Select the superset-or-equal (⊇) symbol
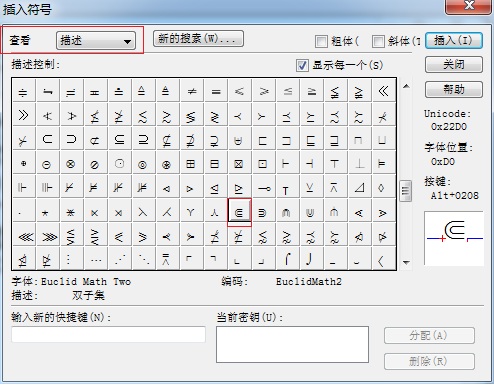Viewport: 494px width, 385px height. coord(143,139)
